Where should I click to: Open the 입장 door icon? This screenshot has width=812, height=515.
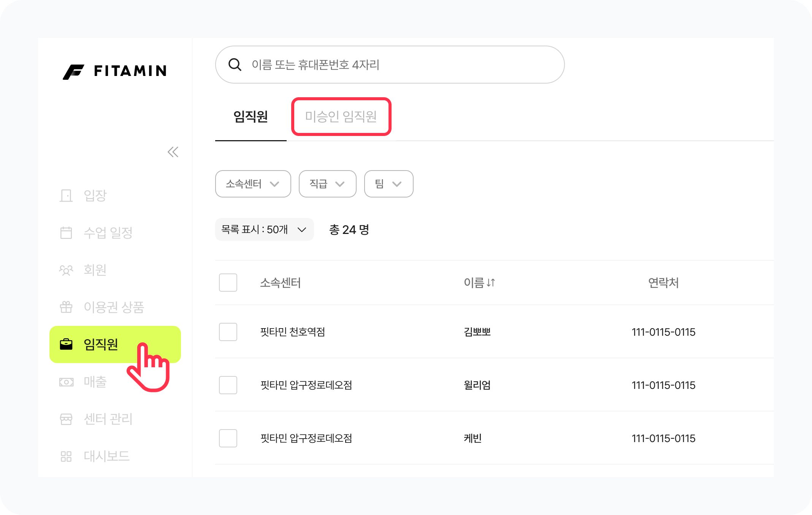pos(66,196)
